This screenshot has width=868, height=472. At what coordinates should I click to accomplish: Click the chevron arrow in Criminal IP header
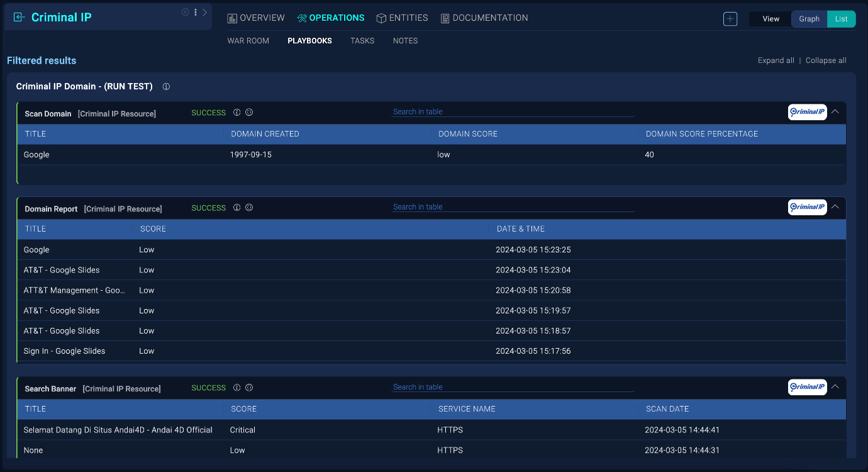tap(204, 12)
